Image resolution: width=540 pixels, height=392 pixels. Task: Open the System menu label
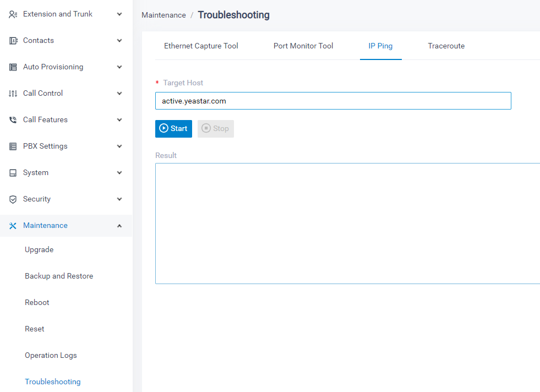35,172
